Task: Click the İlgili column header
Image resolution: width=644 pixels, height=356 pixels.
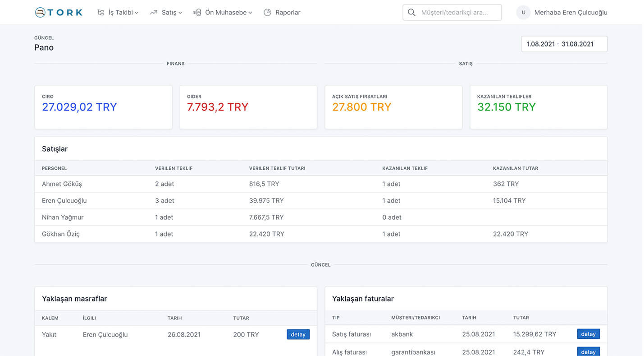Action: click(x=89, y=318)
